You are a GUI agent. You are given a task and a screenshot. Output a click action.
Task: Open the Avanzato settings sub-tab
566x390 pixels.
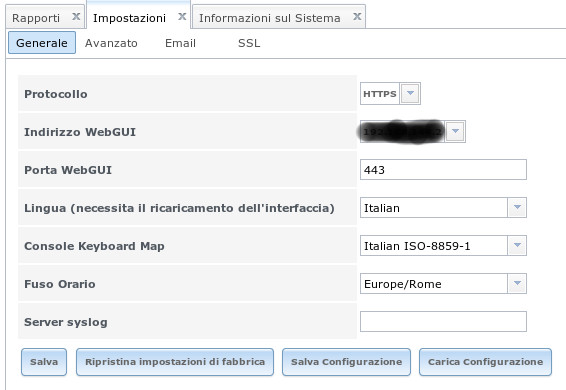tap(111, 43)
